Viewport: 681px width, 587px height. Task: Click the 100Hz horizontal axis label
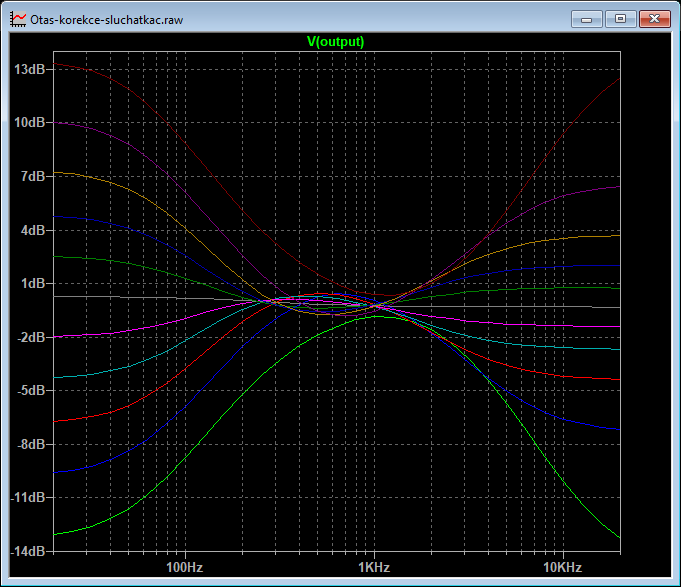(185, 567)
